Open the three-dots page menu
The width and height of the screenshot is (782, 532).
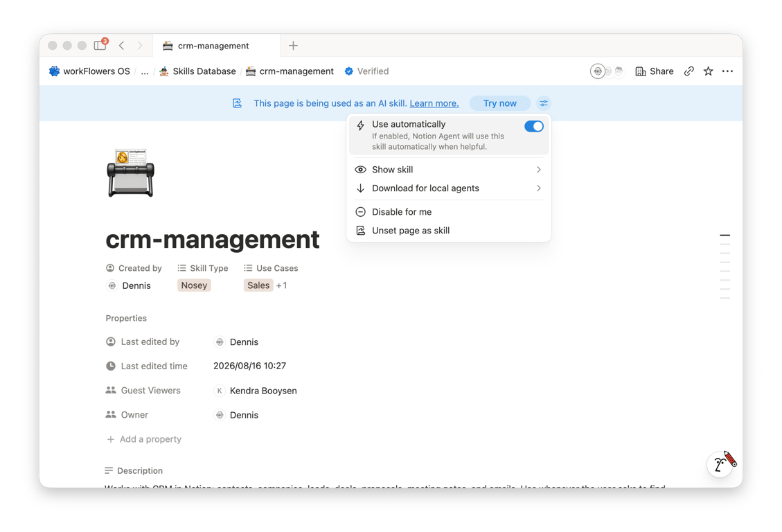tap(728, 71)
